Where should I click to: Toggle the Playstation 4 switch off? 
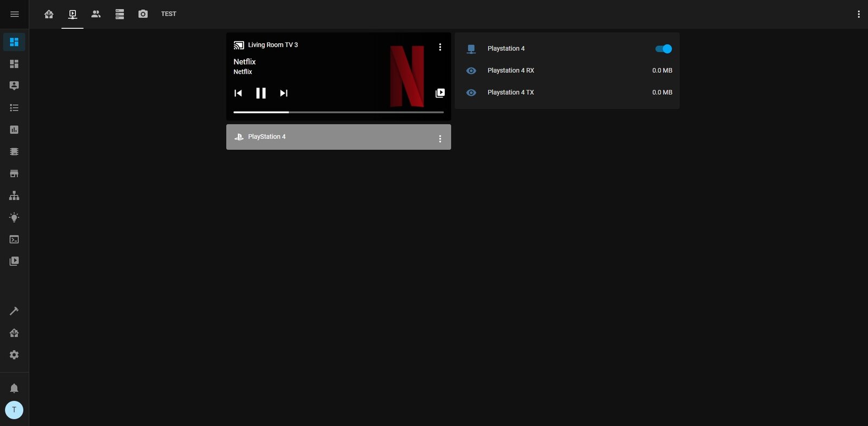tap(663, 49)
